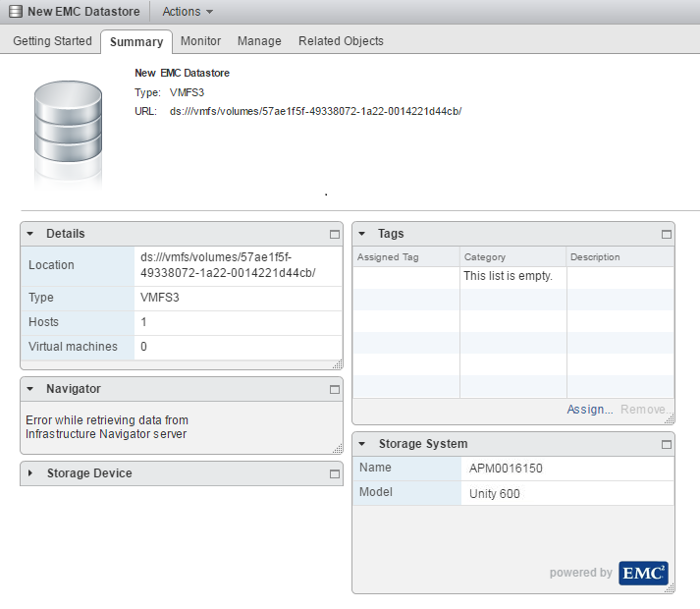Maximize the Storage Device panel
This screenshot has width=700, height=609.
pyautogui.click(x=335, y=474)
